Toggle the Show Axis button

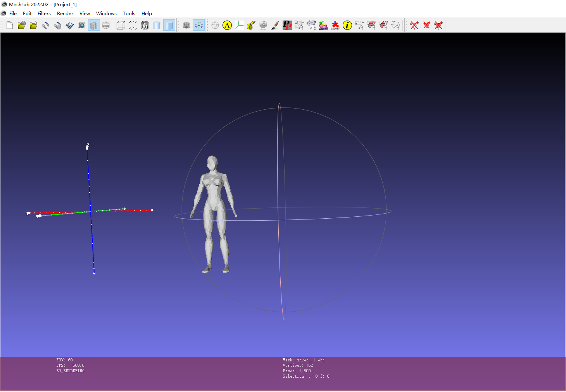(198, 26)
